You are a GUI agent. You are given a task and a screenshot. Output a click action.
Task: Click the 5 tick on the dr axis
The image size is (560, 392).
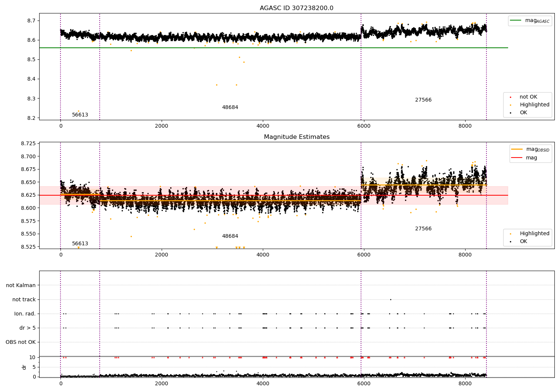pos(34,367)
